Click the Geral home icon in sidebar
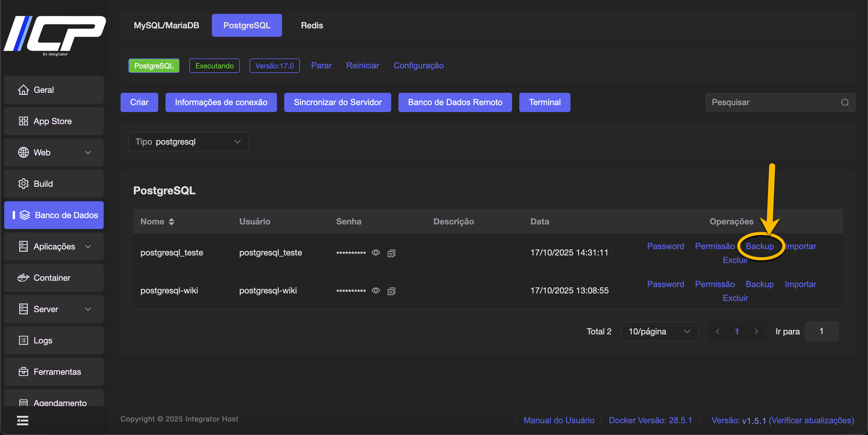This screenshot has width=868, height=435. [x=23, y=90]
